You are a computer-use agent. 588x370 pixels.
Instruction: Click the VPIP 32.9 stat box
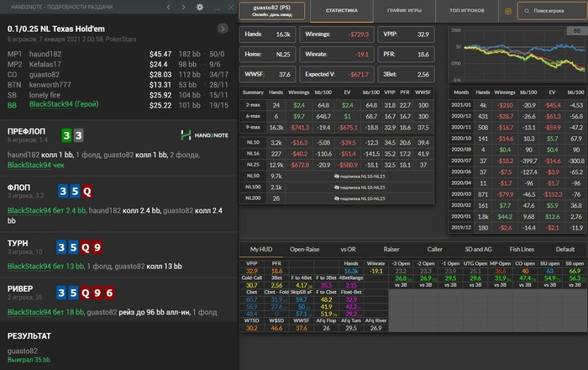coord(406,34)
